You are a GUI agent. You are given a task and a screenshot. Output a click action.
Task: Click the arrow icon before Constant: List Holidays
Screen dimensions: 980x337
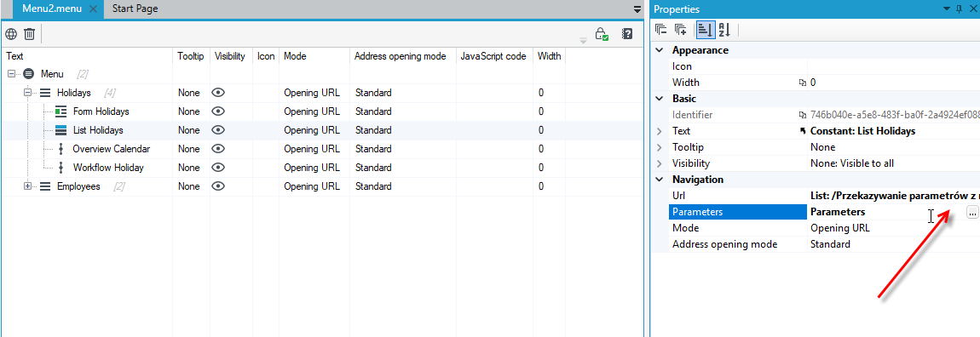(803, 131)
